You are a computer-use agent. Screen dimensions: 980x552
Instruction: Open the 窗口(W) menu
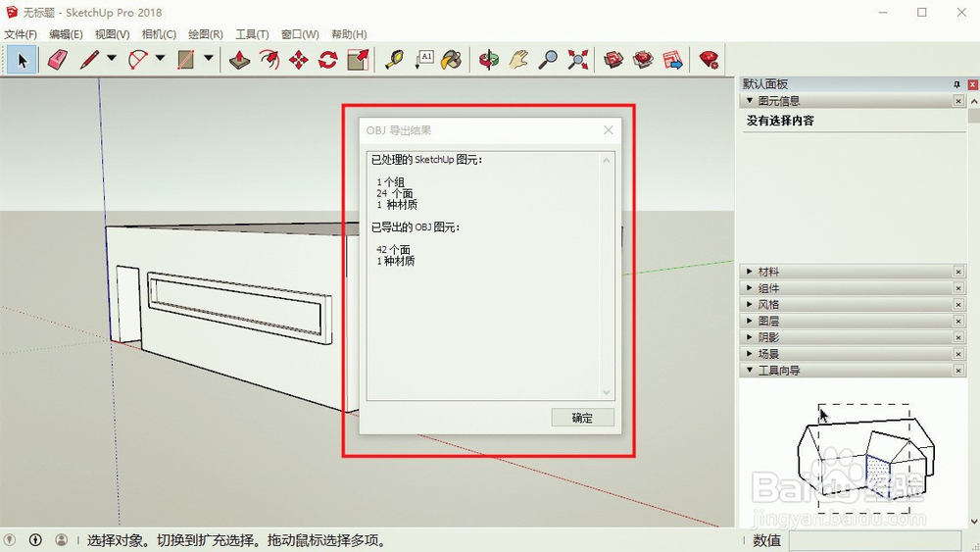click(x=300, y=34)
